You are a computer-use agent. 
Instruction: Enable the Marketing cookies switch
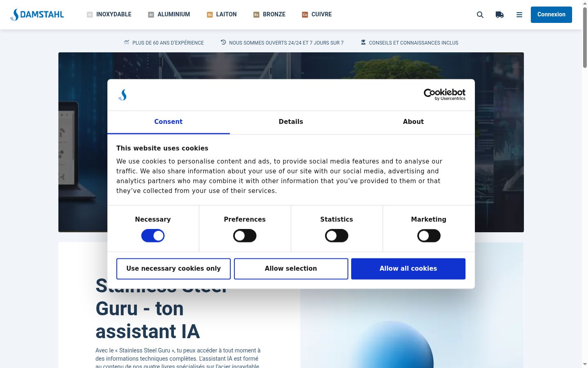point(429,236)
